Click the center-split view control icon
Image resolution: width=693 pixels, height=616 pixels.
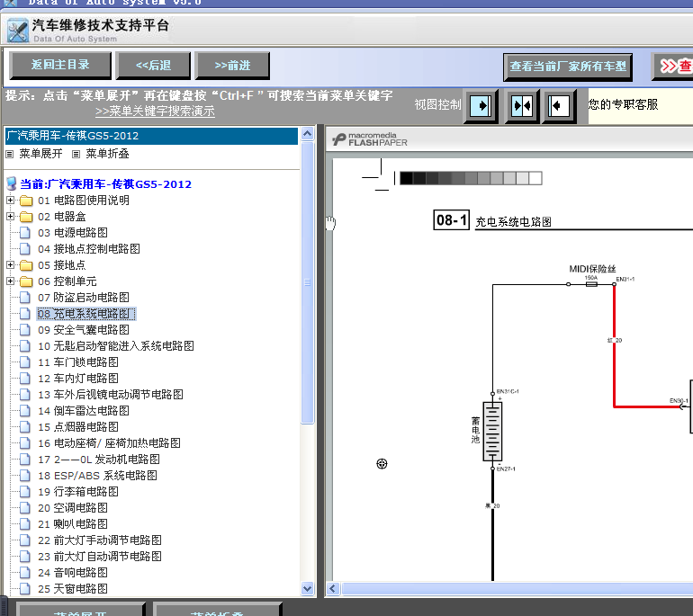pos(522,106)
